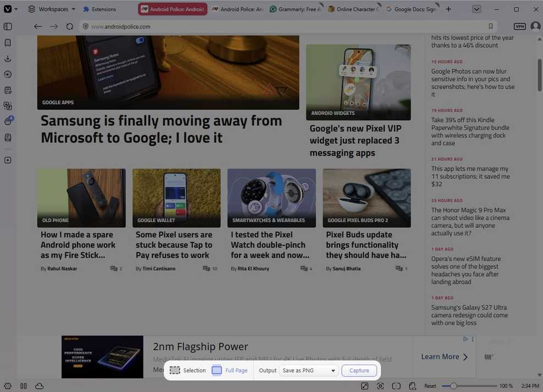Open the History panel in the sidebar
The height and width of the screenshot is (392, 543).
point(8,74)
